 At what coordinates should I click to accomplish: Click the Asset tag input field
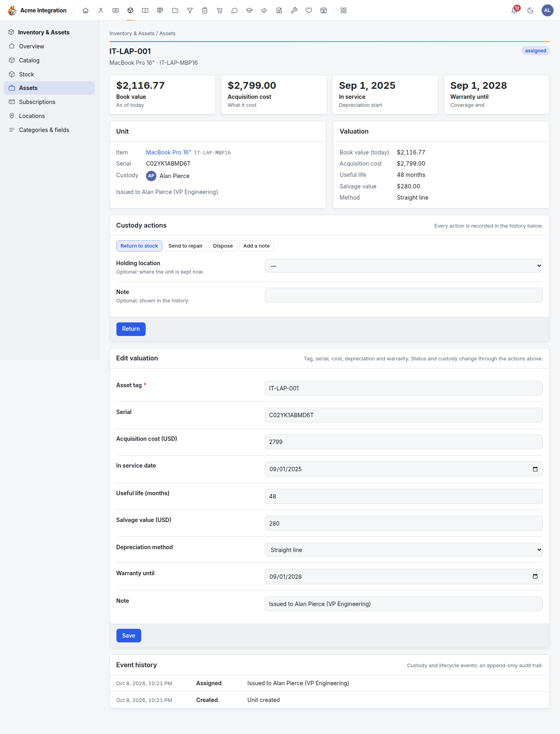[404, 388]
